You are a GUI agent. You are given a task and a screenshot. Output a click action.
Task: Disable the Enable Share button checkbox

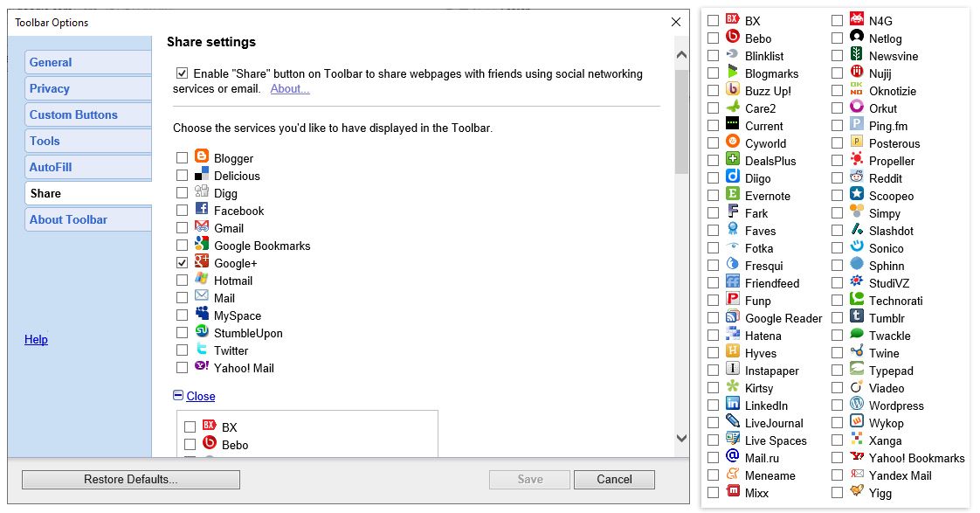click(x=182, y=73)
